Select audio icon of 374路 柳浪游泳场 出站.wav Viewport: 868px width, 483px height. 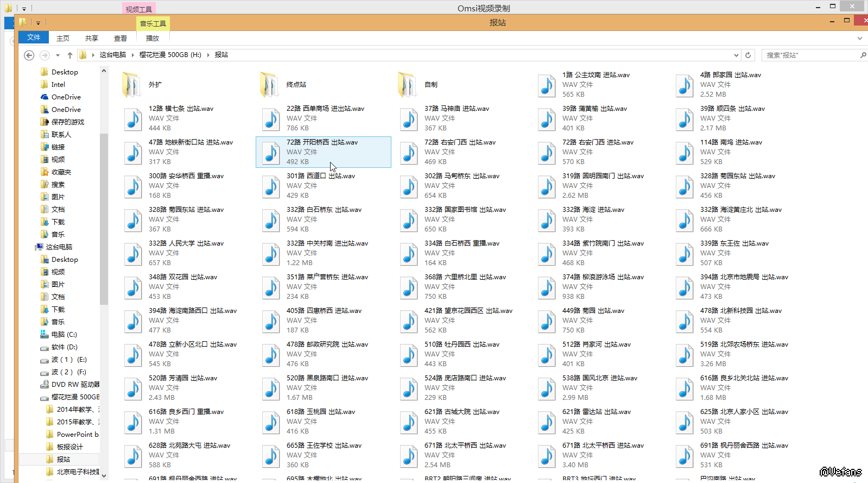click(x=547, y=287)
